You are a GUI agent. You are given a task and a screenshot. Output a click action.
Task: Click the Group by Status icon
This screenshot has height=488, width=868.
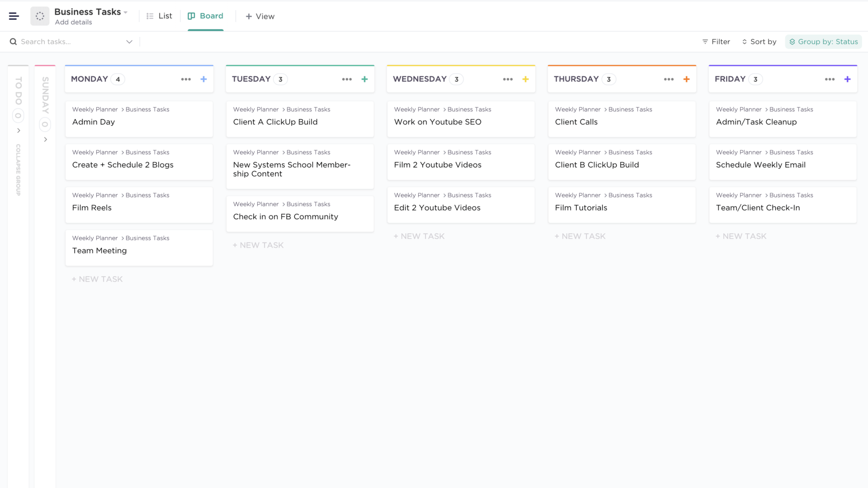coord(793,42)
